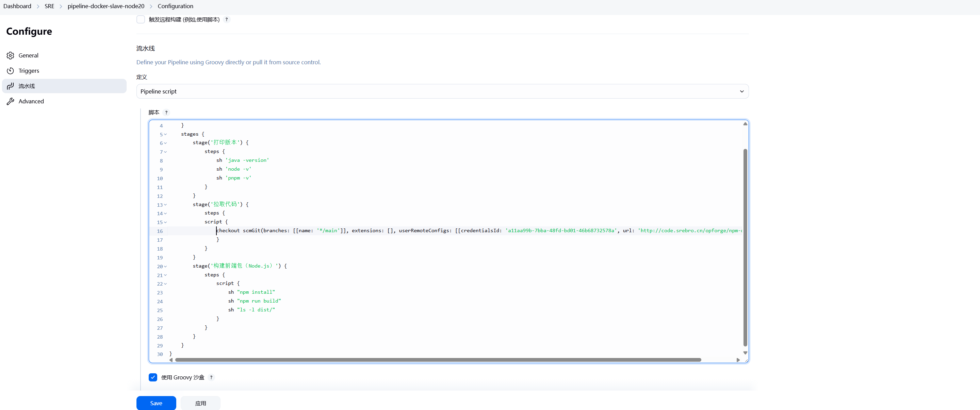Click the Advanced wrench icon
Viewport: 980px width, 410px height.
click(x=10, y=101)
